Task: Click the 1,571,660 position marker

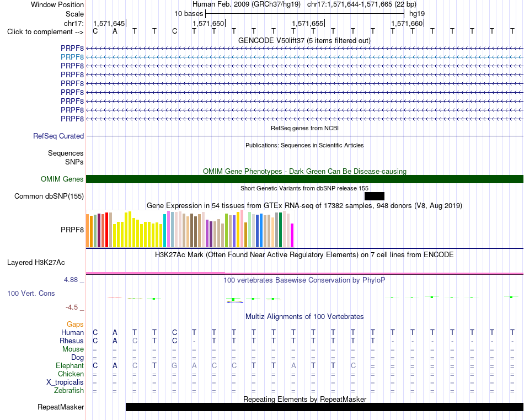Action: 407,23
